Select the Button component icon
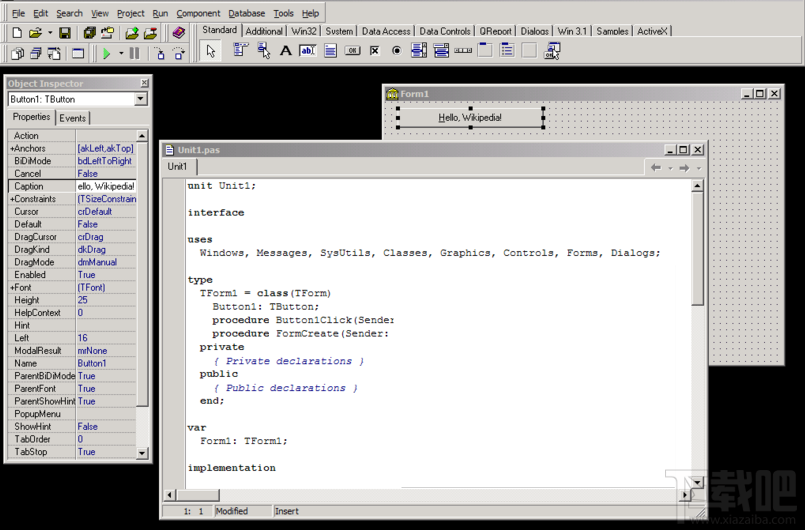Screen dimensions: 805x530 click(353, 50)
